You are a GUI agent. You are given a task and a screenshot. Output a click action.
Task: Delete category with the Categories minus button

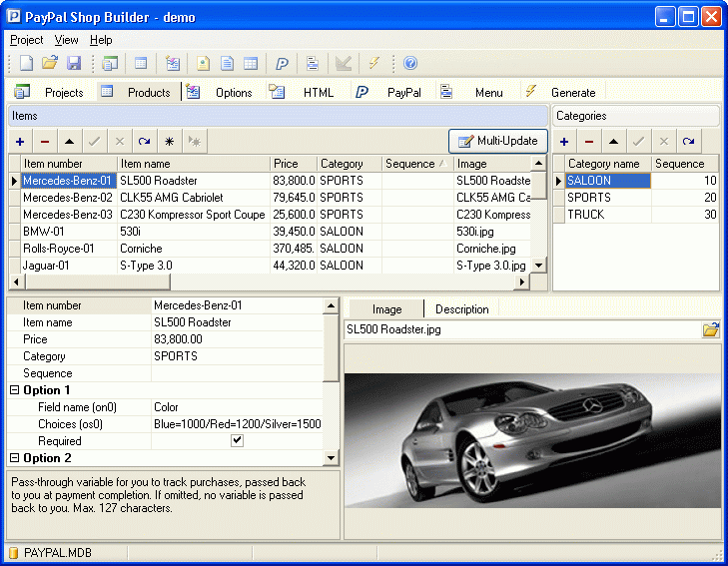tap(589, 142)
